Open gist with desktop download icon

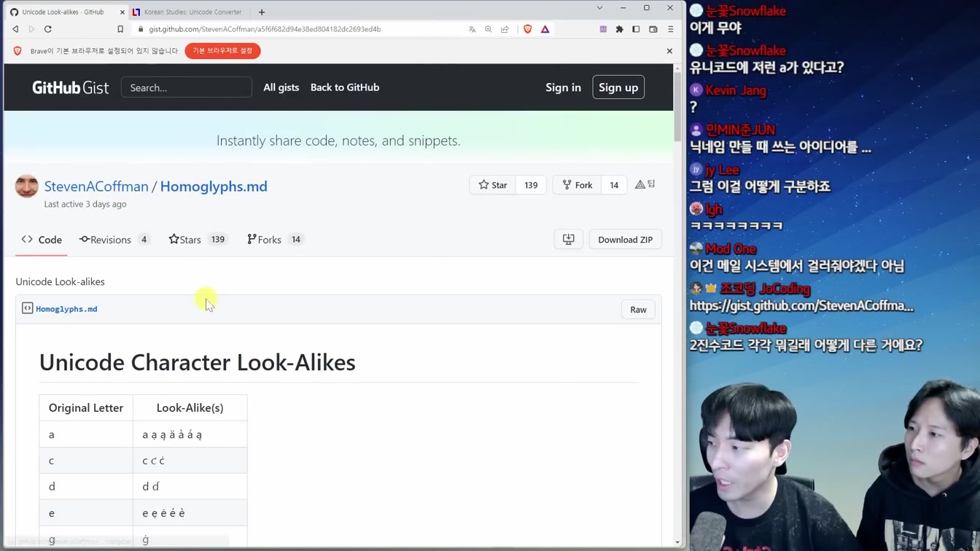(x=569, y=240)
